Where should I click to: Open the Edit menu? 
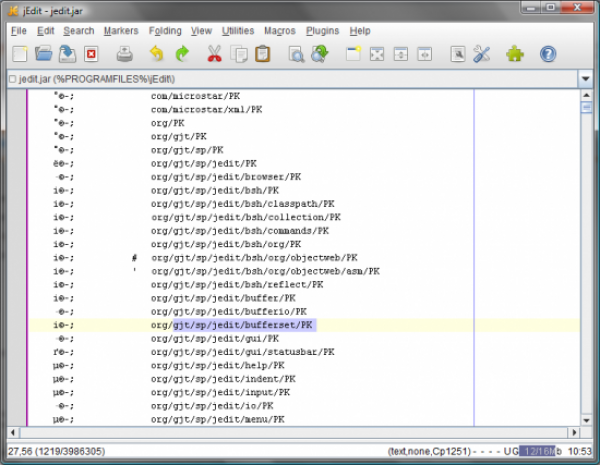[x=46, y=31]
